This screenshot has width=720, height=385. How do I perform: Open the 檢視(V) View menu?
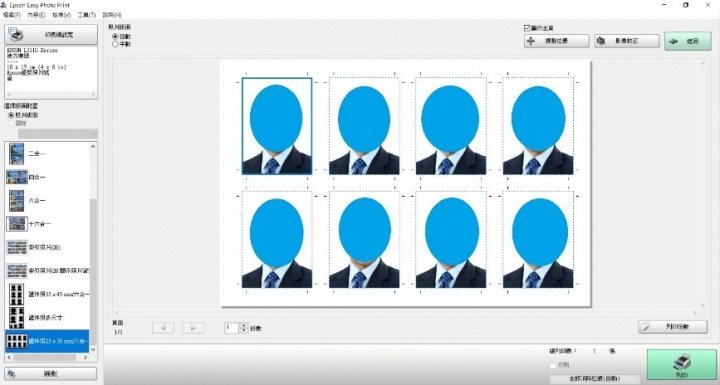click(x=62, y=15)
